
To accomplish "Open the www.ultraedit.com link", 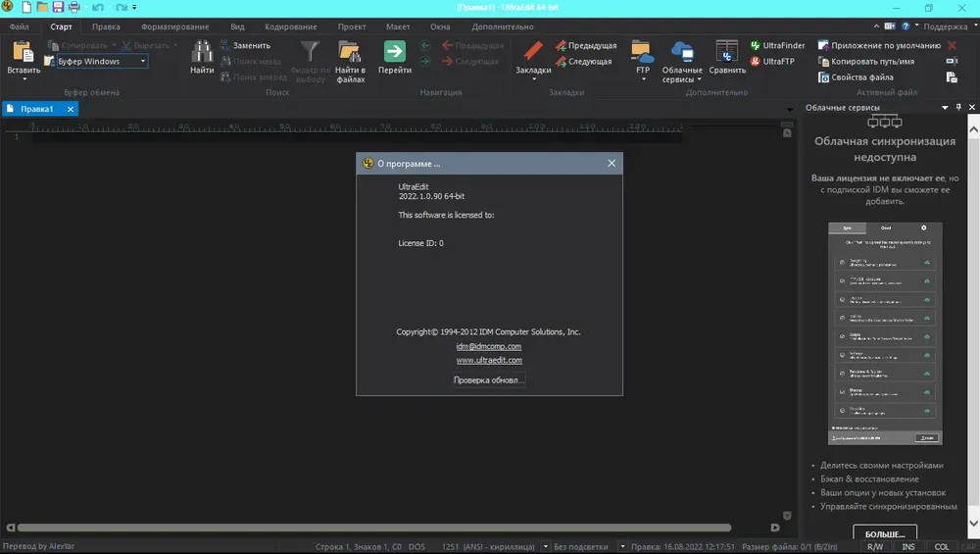I will click(x=489, y=360).
